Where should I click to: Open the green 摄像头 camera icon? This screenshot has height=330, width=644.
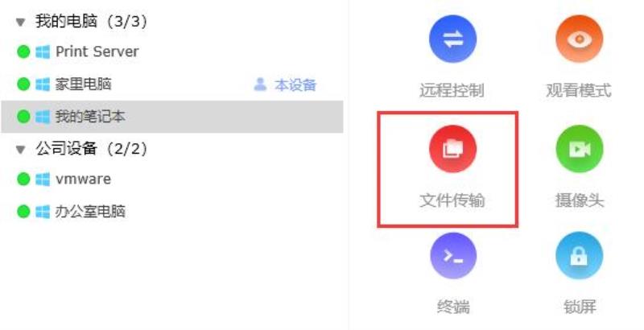point(580,149)
